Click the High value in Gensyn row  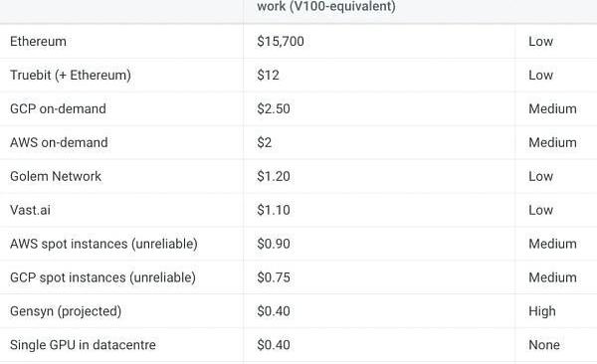point(542,311)
